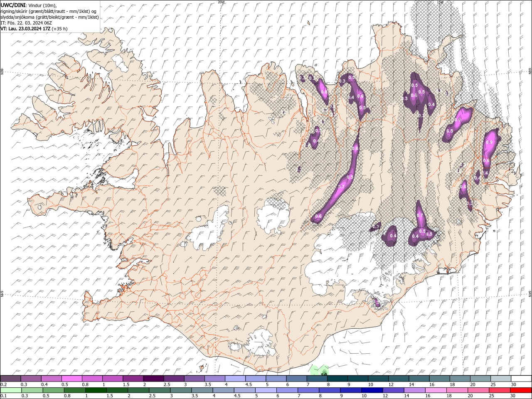Click the lavender top-row swatch between 4 and 4.5
The image size is (532, 399).
click(x=235, y=379)
